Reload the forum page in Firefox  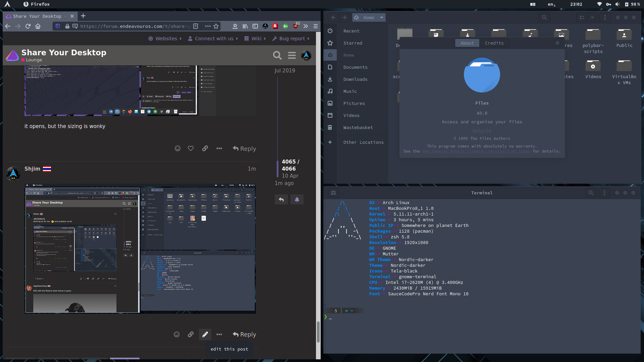(28, 26)
